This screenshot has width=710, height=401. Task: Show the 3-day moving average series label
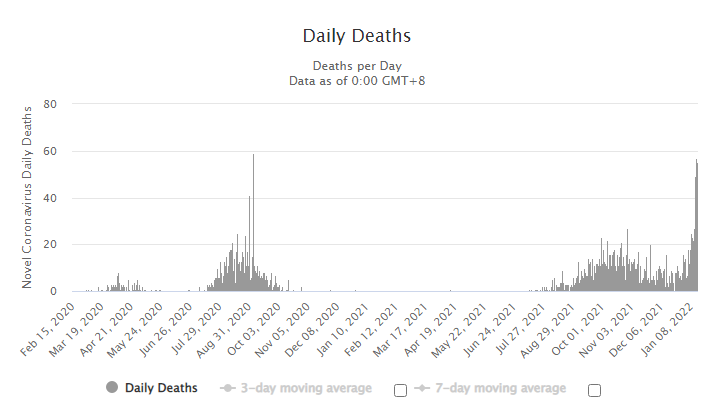(306, 388)
